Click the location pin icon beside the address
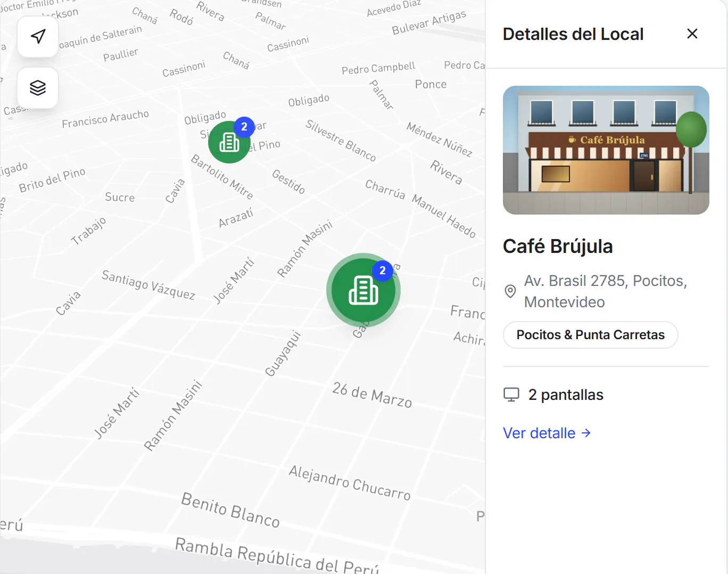 (x=510, y=291)
